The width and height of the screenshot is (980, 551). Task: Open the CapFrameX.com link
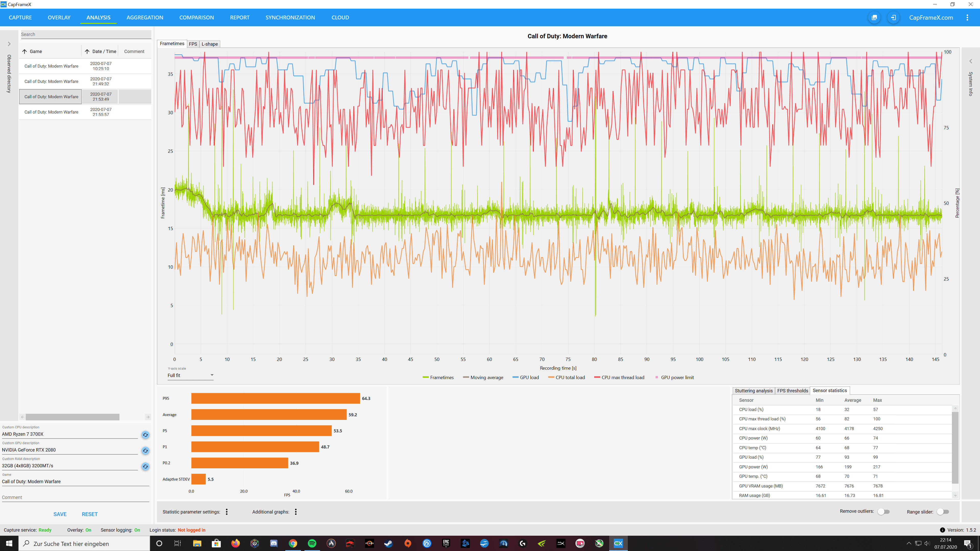(930, 18)
